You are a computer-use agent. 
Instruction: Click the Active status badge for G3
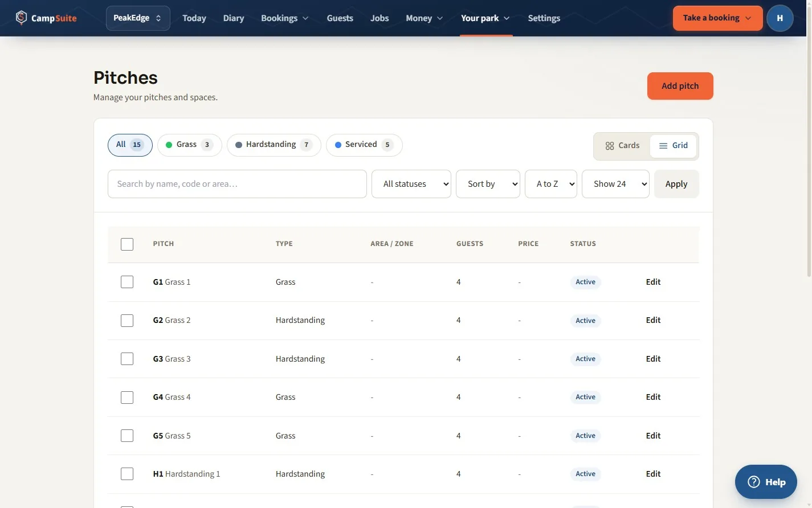pyautogui.click(x=585, y=359)
